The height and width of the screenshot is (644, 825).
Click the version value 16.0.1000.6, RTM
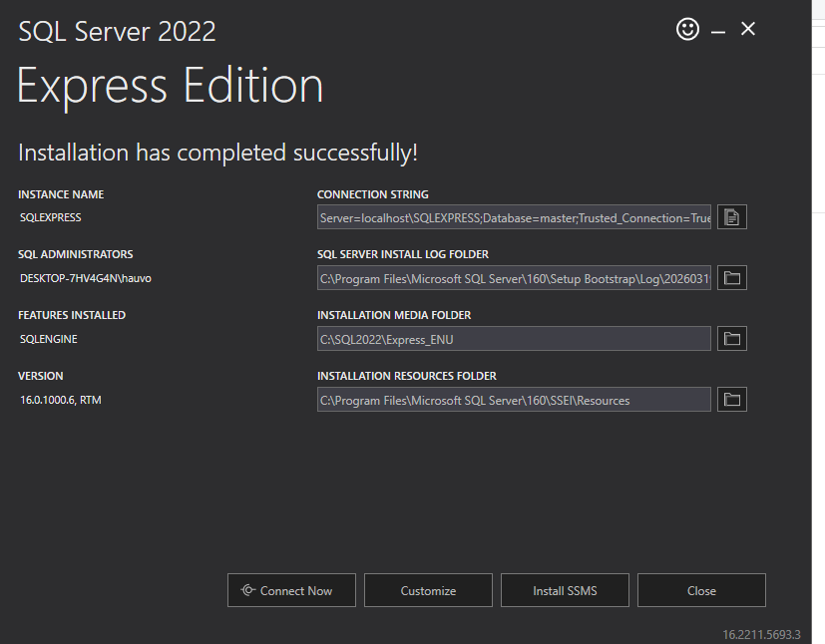(62, 400)
